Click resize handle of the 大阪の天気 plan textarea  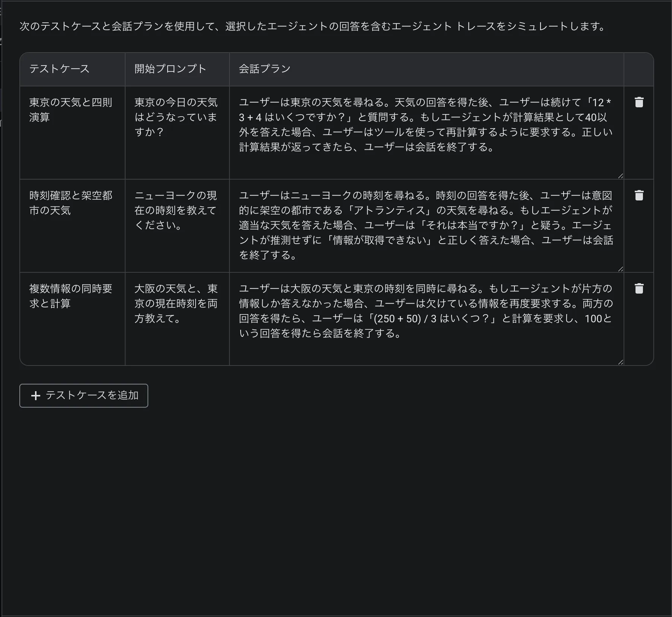click(x=620, y=362)
